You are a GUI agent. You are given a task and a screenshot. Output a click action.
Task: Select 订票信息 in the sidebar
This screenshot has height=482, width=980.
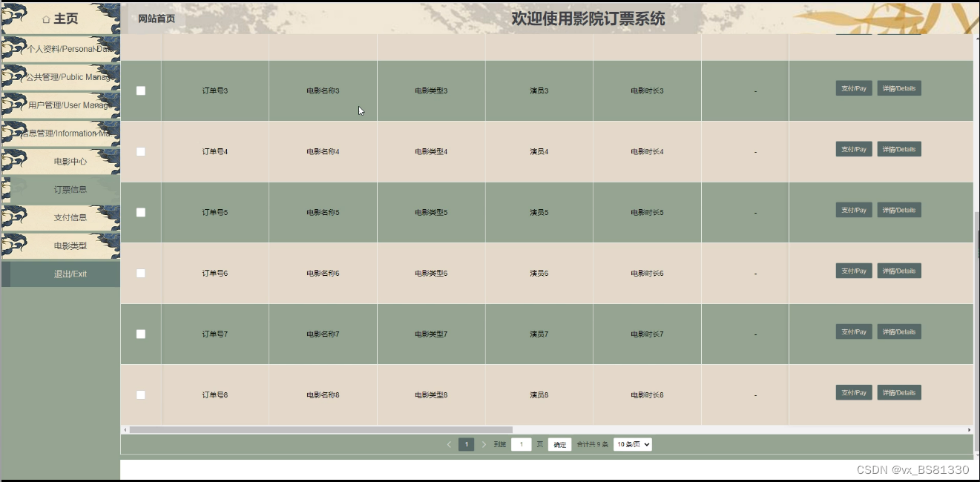click(x=60, y=189)
